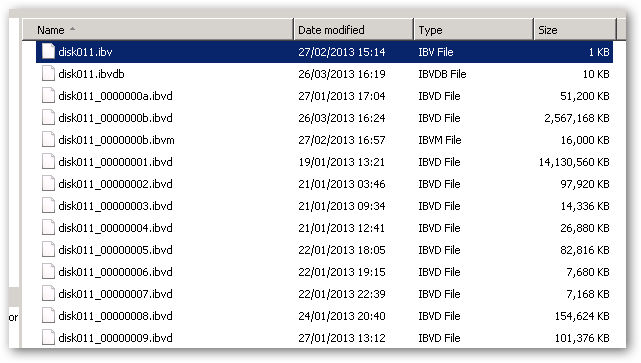Image resolution: width=641 pixels, height=363 pixels.
Task: Click the date 22/01/2013 22:39
Action: pos(342,294)
